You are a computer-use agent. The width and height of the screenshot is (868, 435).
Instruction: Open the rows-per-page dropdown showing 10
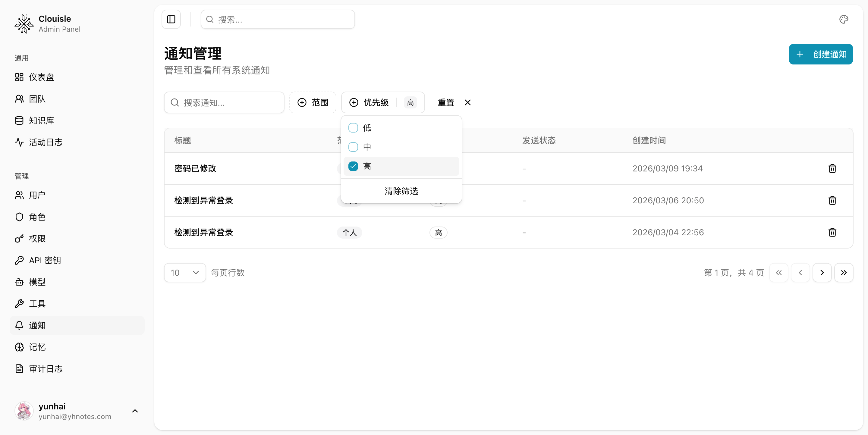click(x=185, y=273)
